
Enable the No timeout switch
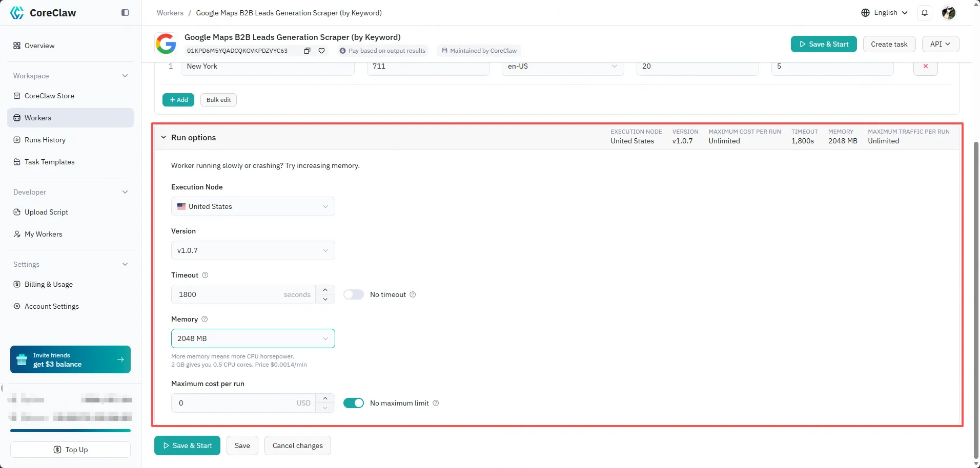point(354,294)
